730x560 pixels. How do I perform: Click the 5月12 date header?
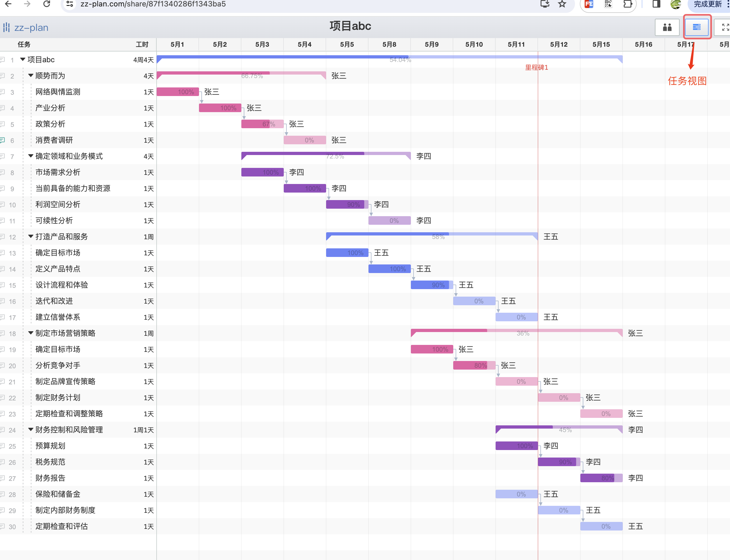pos(559,44)
